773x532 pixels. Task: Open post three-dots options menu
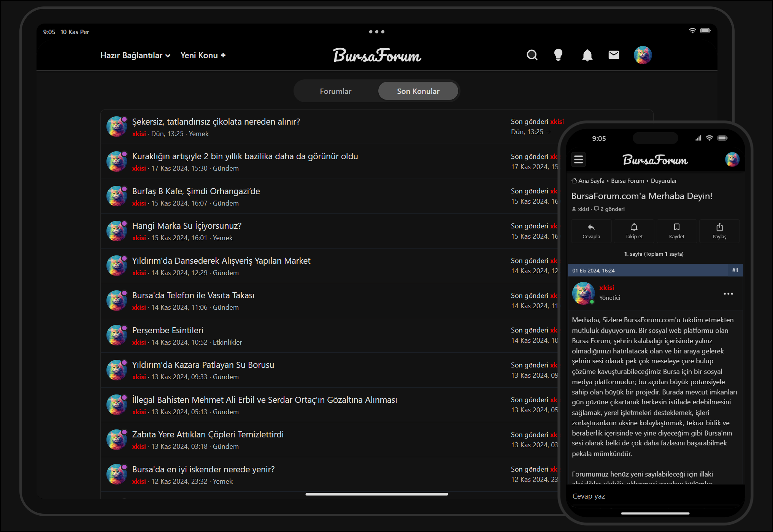coord(728,294)
